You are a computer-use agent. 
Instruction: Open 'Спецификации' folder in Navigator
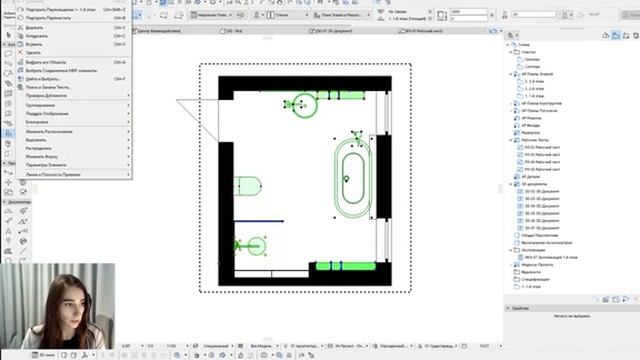pos(535,280)
